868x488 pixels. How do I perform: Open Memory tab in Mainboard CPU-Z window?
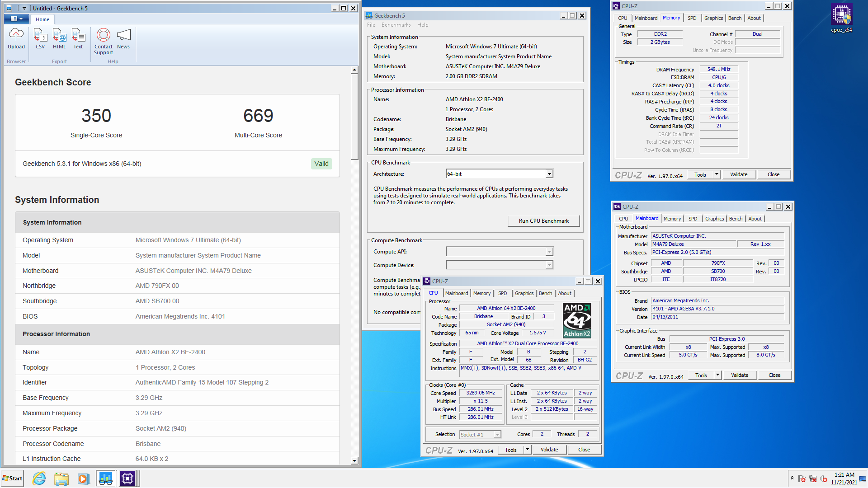pos(672,219)
